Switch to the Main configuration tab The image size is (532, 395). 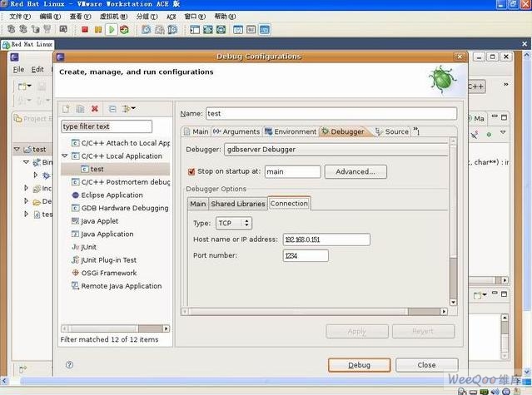pyautogui.click(x=196, y=131)
